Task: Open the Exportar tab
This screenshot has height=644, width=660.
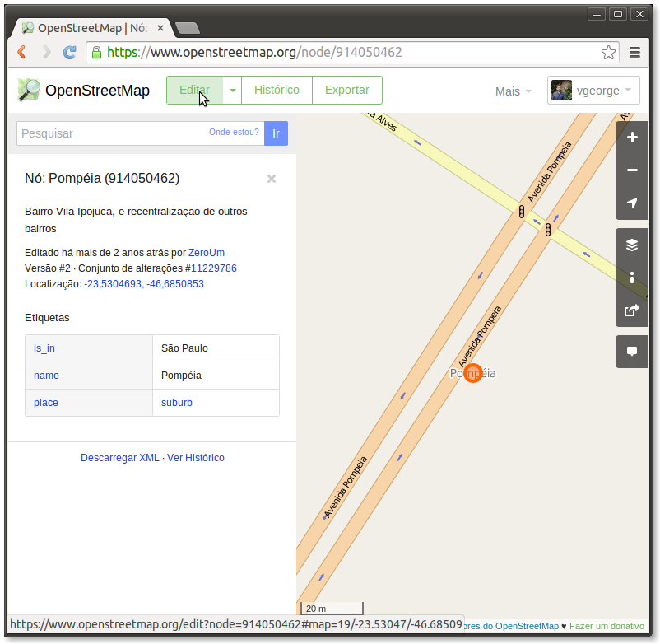Action: tap(347, 90)
